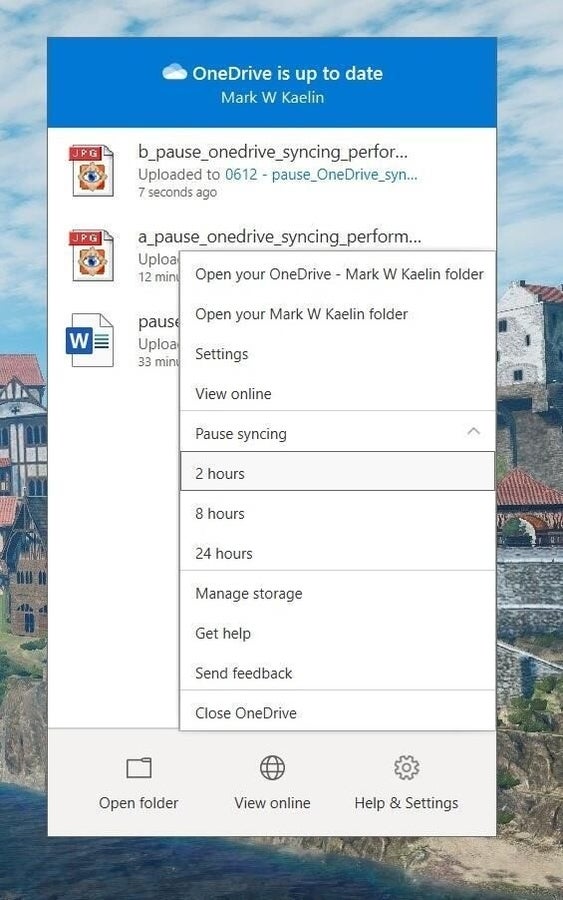Choose Send feedback
This screenshot has width=563, height=900.
click(337, 673)
